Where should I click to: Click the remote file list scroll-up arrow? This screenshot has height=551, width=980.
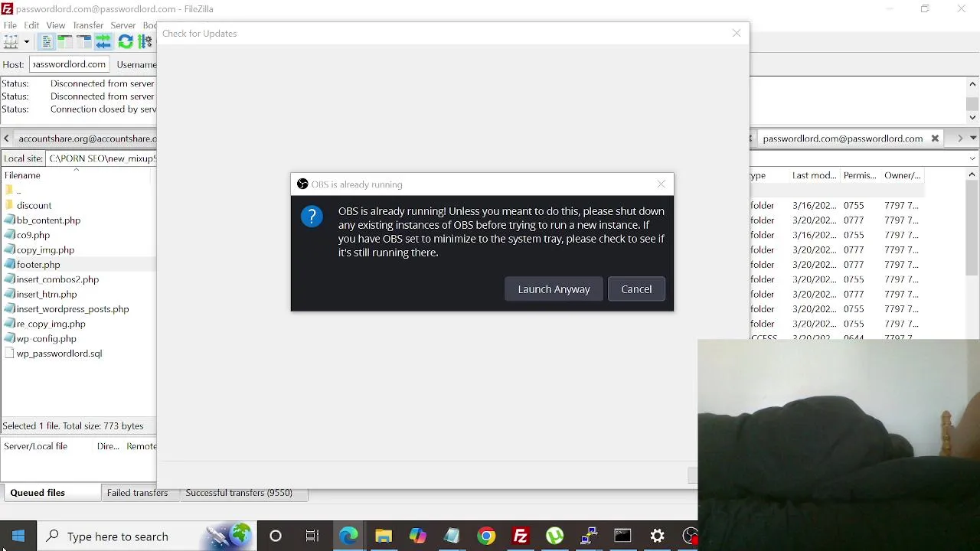(972, 174)
